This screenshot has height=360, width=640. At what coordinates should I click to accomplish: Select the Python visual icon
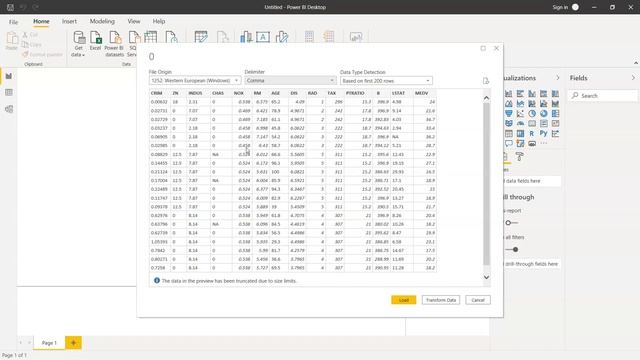tap(543, 133)
